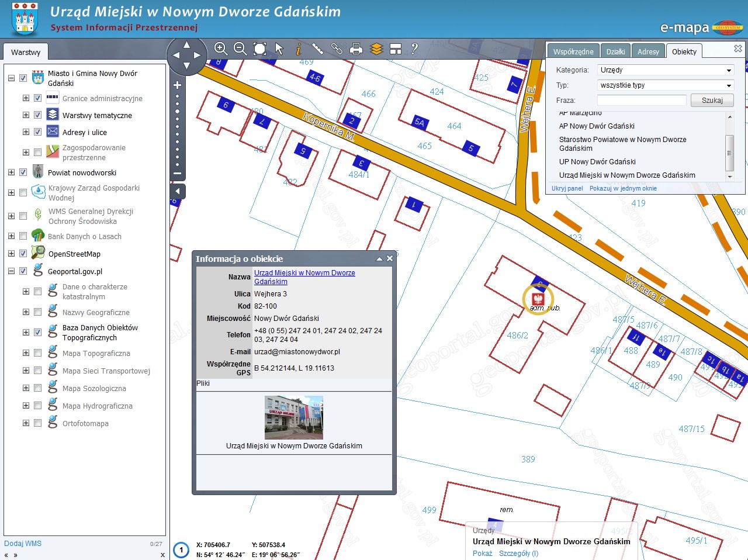Click the Szczegóły (I) link

[519, 553]
